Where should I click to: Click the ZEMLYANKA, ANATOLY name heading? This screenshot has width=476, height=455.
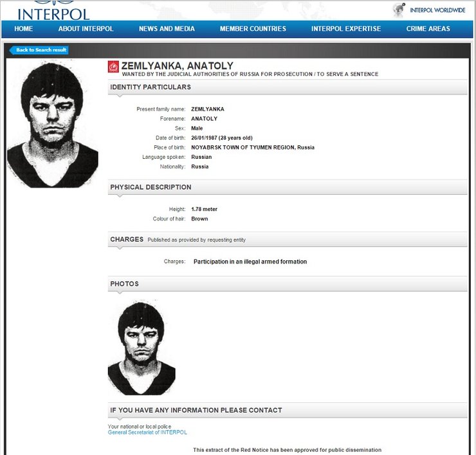177,66
